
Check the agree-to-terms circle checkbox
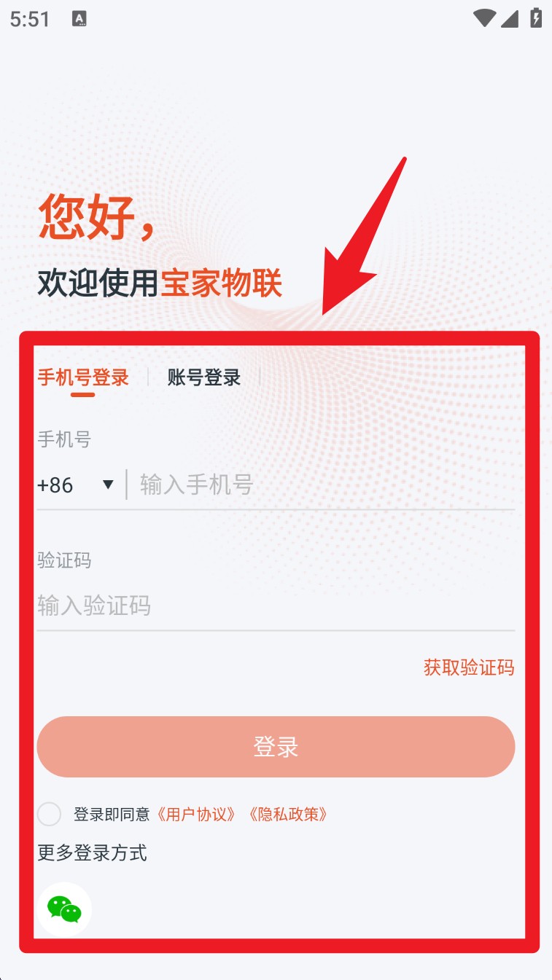(50, 814)
